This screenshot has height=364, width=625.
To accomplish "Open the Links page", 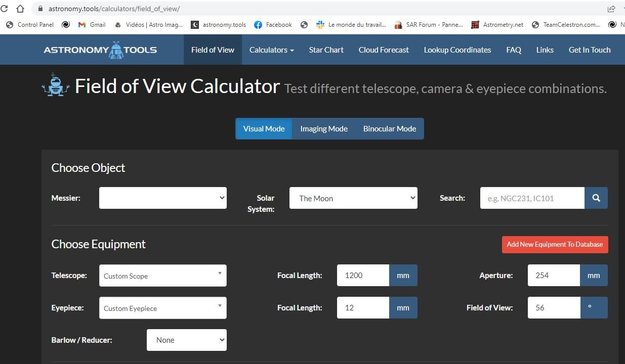I will pos(545,50).
